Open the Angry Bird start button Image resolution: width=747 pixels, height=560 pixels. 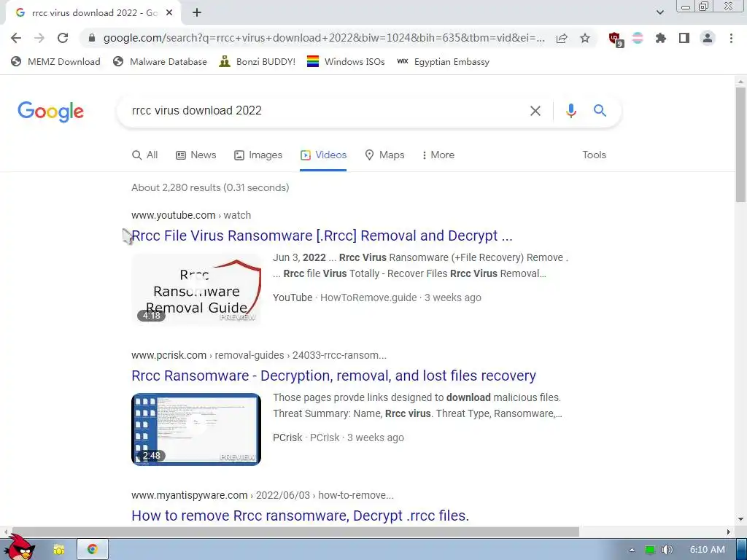click(20, 548)
